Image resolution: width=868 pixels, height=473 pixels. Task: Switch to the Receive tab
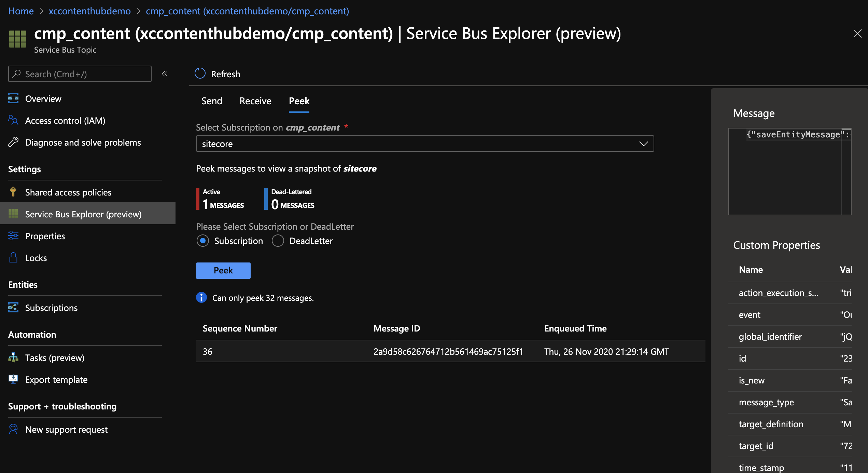tap(255, 101)
